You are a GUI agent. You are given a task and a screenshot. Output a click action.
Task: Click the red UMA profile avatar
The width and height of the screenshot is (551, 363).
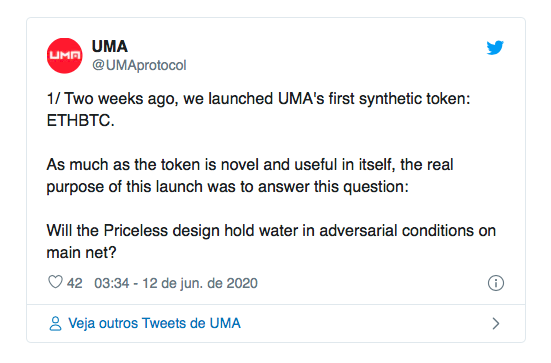[65, 56]
